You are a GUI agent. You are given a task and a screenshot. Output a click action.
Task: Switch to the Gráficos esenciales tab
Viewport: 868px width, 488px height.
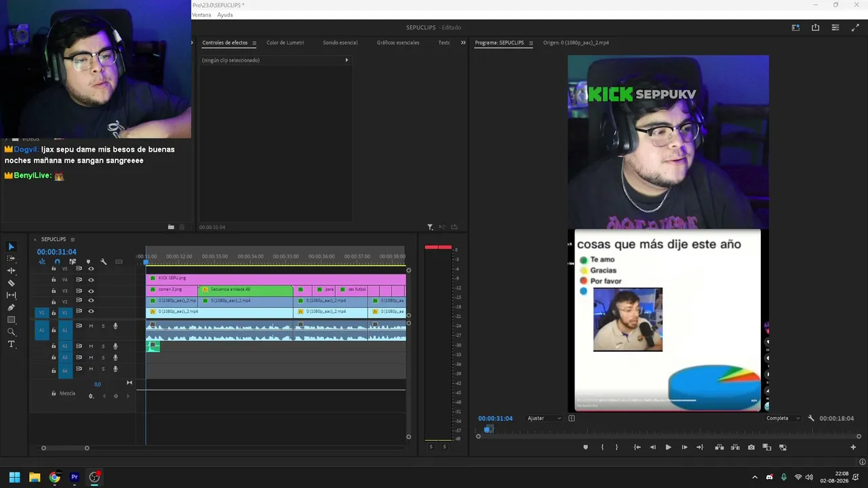click(x=398, y=43)
